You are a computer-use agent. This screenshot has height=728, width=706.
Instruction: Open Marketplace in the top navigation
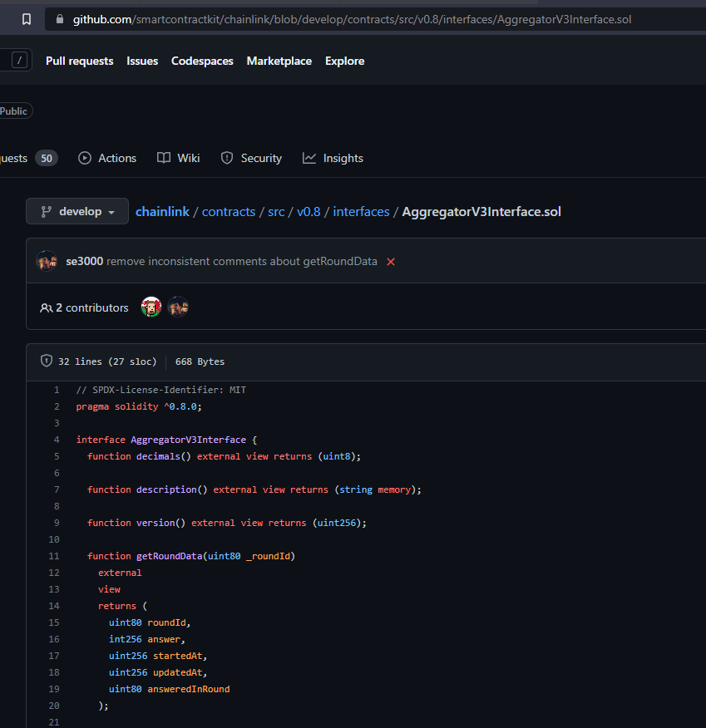(279, 61)
